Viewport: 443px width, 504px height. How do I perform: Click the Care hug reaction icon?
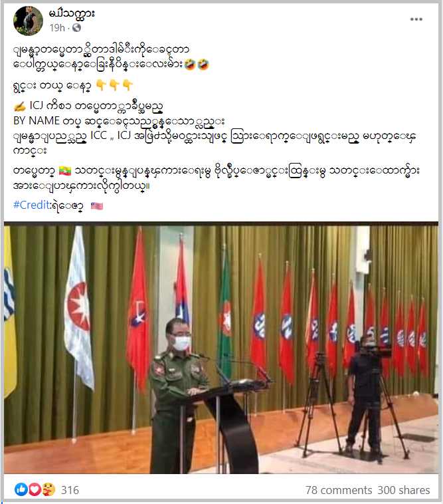click(48, 490)
